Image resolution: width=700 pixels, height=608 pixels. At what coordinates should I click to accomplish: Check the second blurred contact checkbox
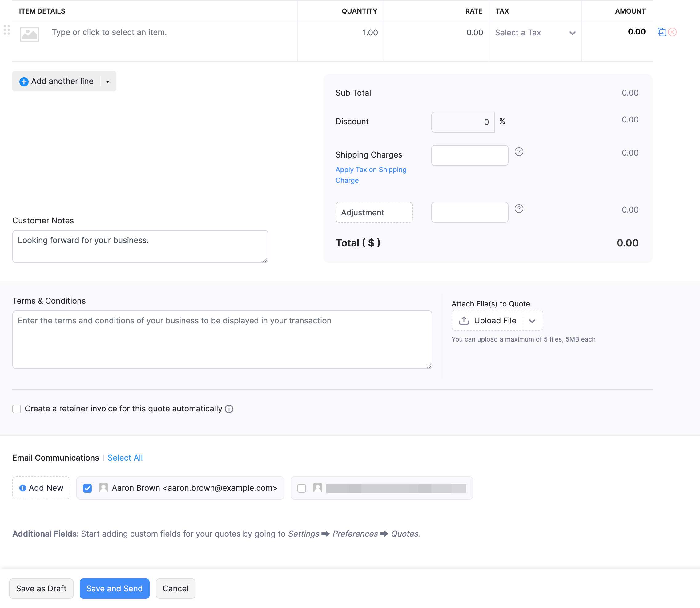click(x=301, y=488)
